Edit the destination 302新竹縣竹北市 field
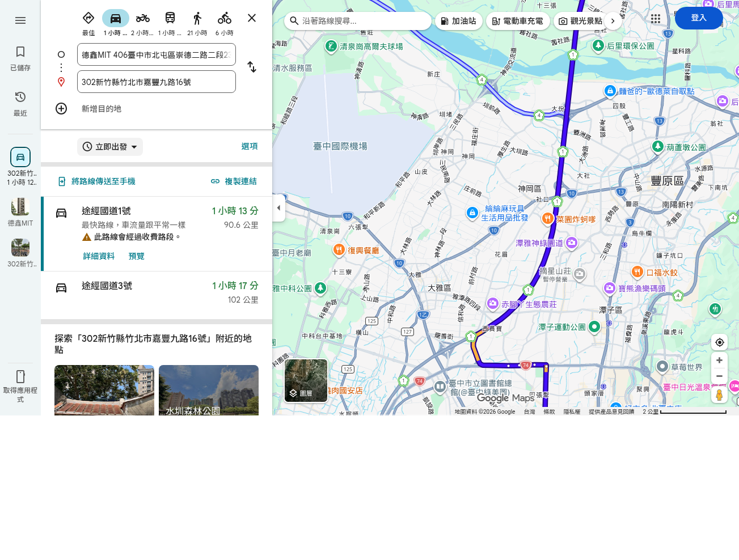 click(157, 82)
